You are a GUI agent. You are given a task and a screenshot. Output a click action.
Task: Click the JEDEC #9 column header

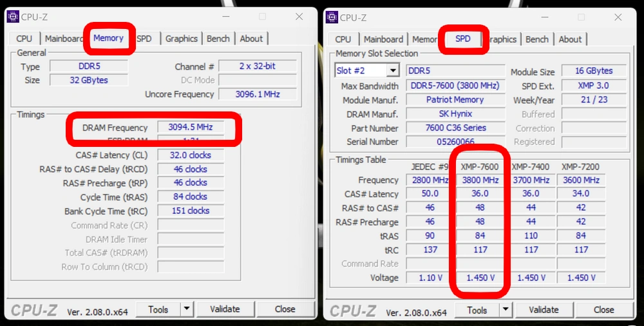pyautogui.click(x=430, y=166)
